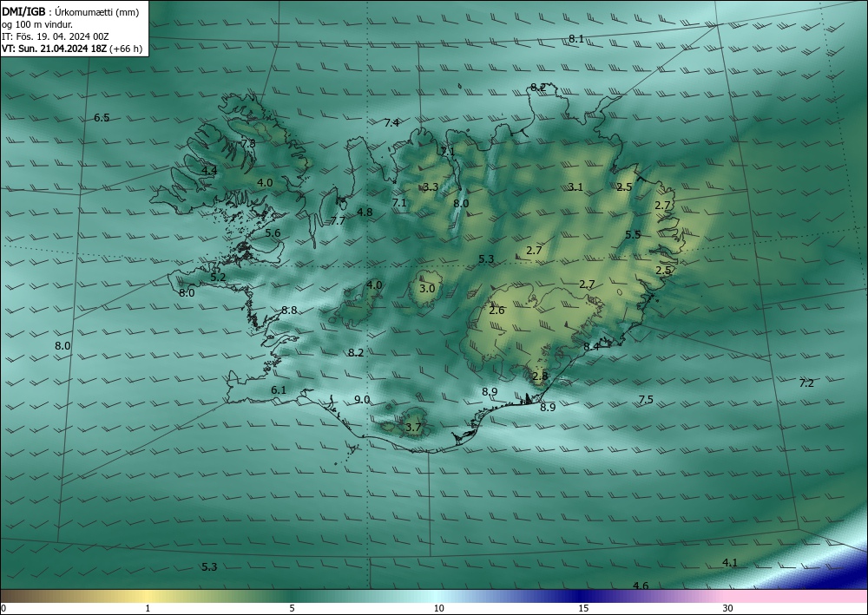Click the '2.6' value label
The image size is (868, 615).
[x=496, y=311]
